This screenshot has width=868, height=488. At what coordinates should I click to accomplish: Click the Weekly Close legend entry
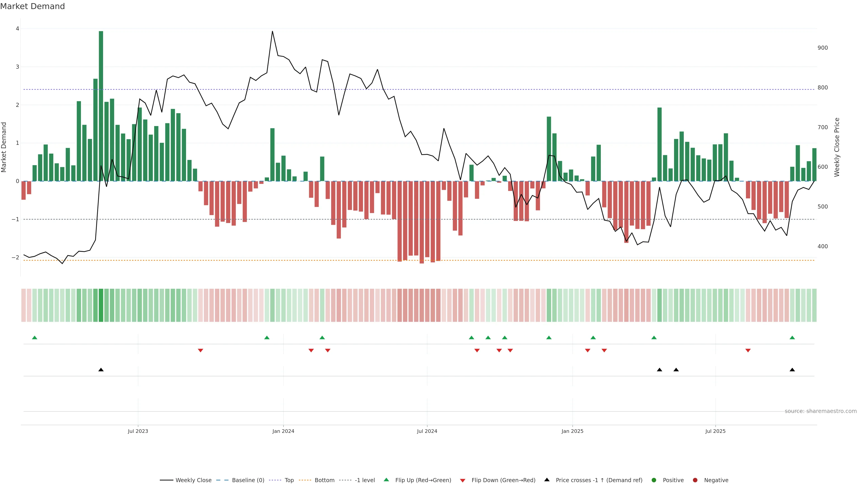click(x=193, y=480)
